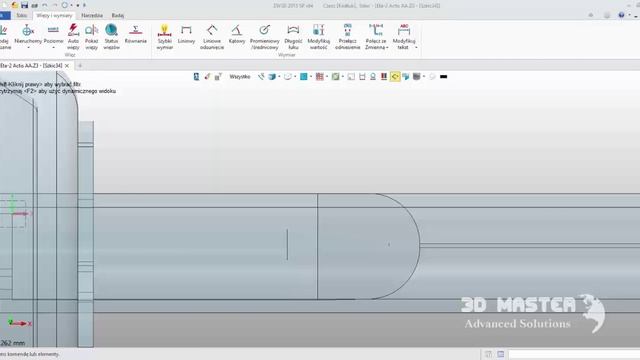Screen dimensions: 640x360
Task: Select Długość łuku dimension tool
Action: pyautogui.click(x=293, y=37)
